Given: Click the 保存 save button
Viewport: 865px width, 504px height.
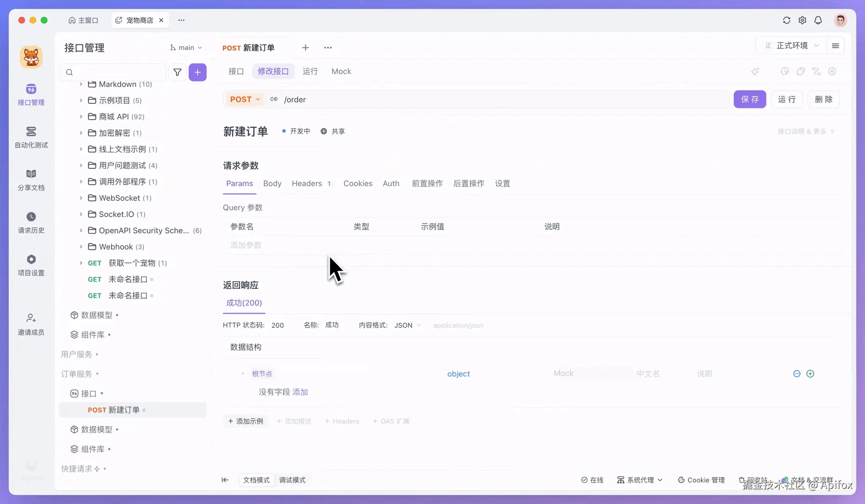Looking at the screenshot, I should click(x=749, y=99).
